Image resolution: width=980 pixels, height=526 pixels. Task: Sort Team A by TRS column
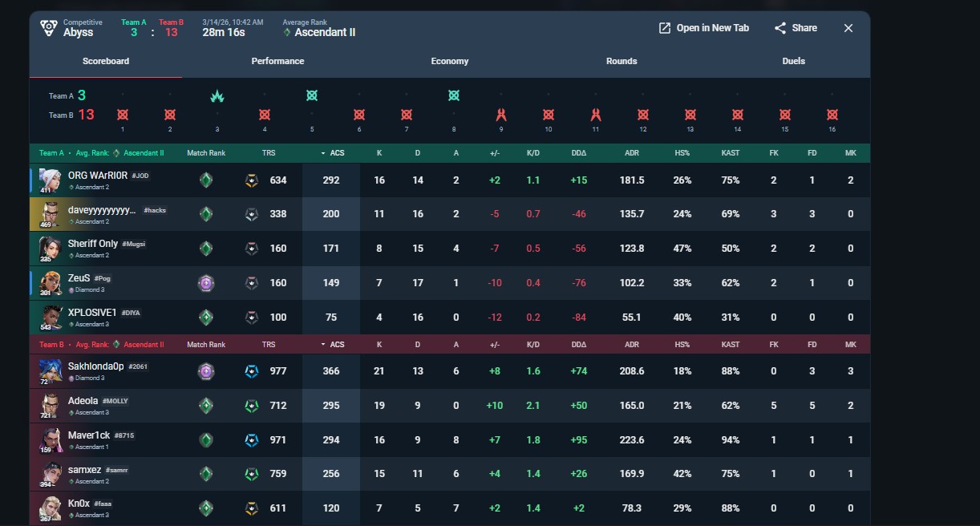click(269, 153)
